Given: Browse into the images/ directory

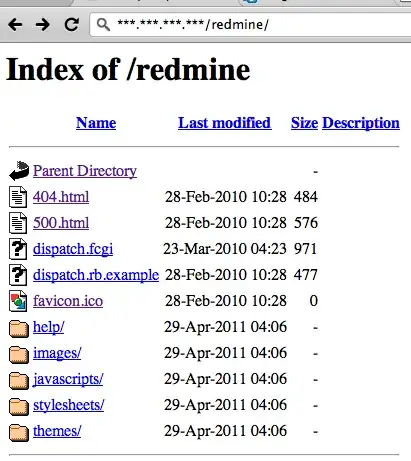Looking at the screenshot, I should click(57, 353).
